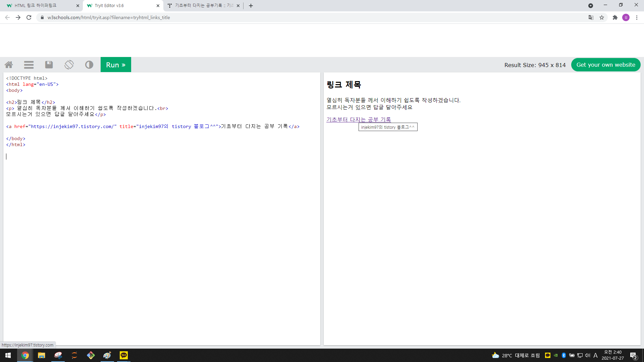Expand the tab search dropdown
This screenshot has width=644, height=362.
(x=591, y=6)
